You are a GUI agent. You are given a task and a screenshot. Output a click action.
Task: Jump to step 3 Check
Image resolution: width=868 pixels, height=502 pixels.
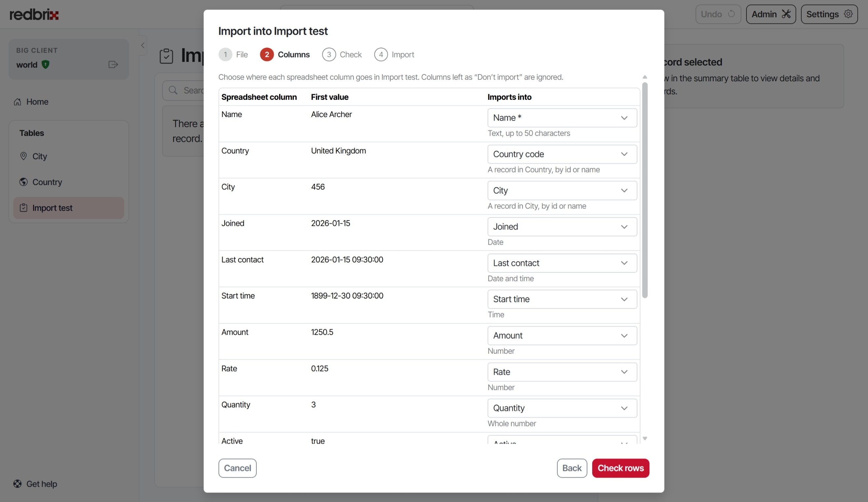click(342, 55)
